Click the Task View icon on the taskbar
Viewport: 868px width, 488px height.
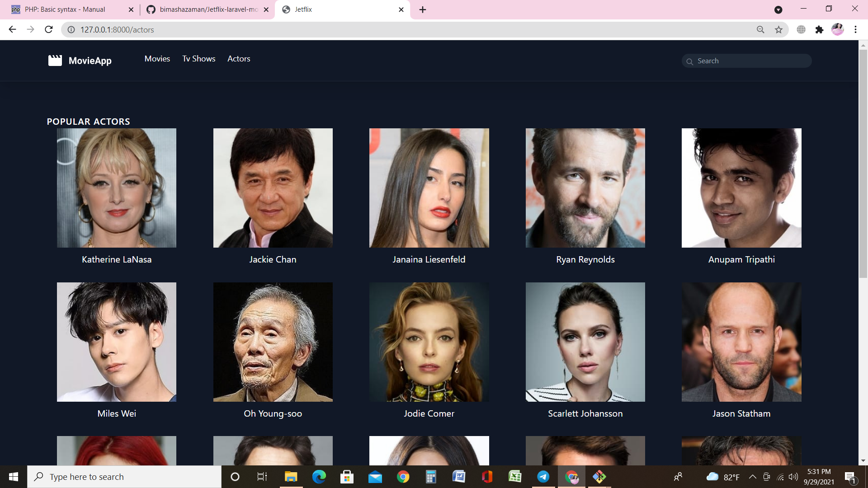[261, 477]
